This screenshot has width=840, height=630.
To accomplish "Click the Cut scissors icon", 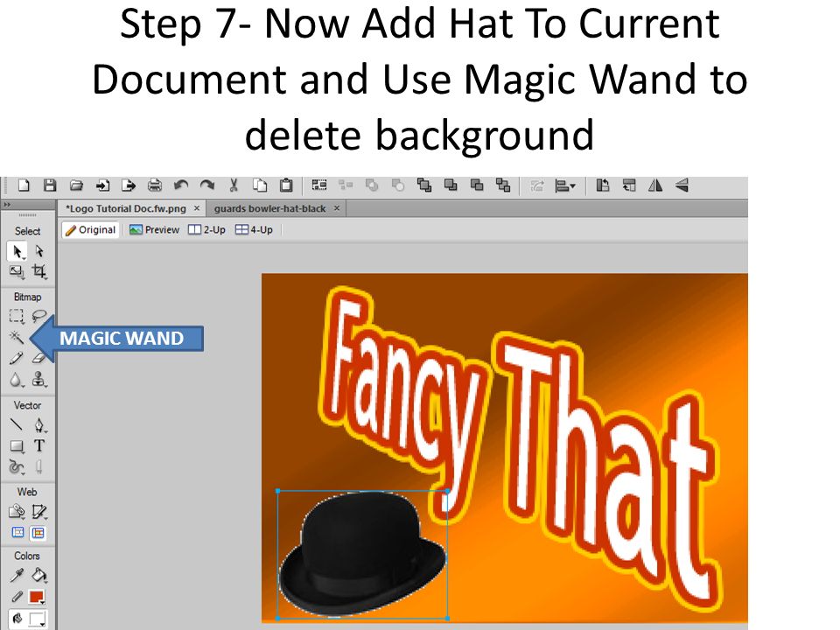I will (234, 185).
